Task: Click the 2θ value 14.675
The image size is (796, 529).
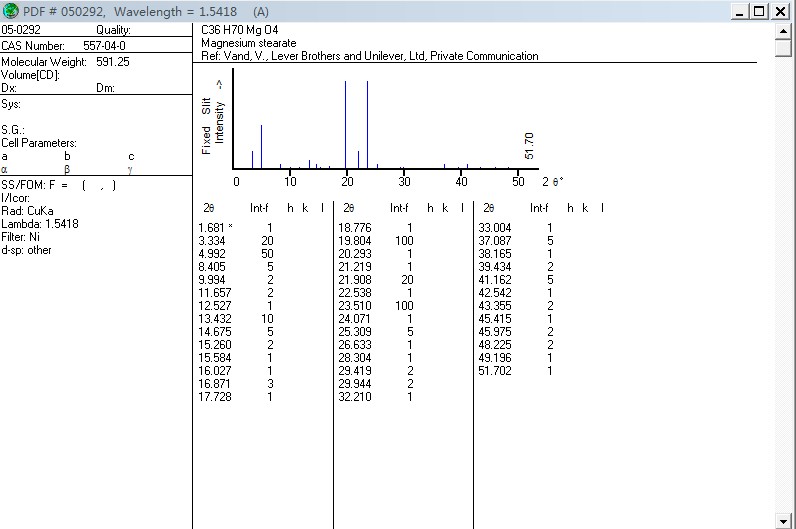Action: click(215, 332)
